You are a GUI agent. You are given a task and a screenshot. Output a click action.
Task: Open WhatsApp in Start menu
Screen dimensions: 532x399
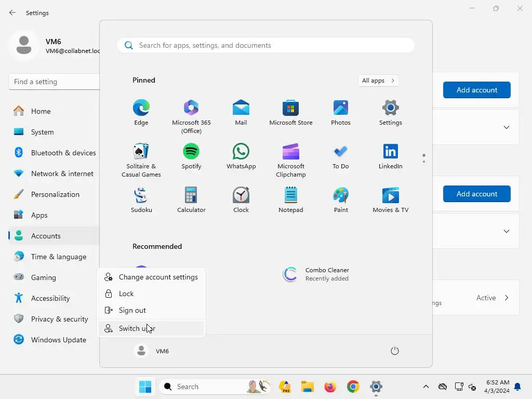241,156
